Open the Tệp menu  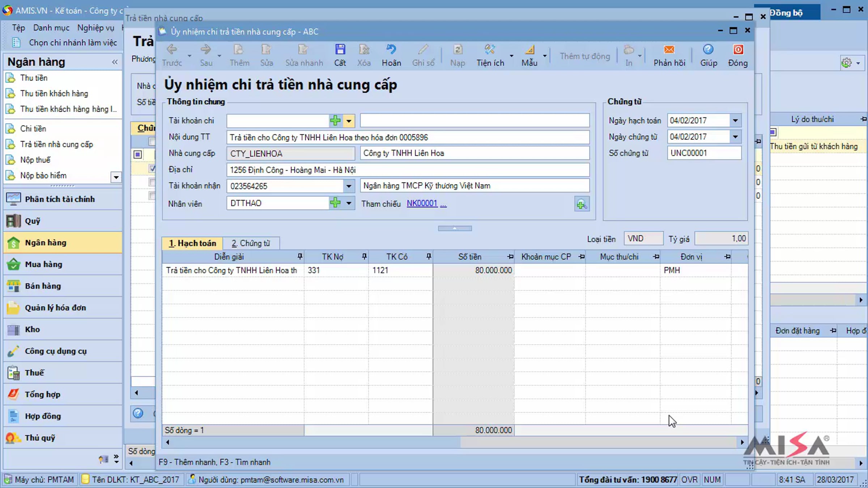click(18, 27)
